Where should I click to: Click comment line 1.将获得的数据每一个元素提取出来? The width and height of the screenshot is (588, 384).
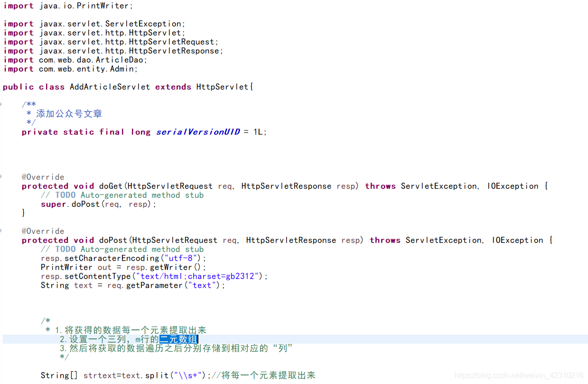pyautogui.click(x=131, y=330)
